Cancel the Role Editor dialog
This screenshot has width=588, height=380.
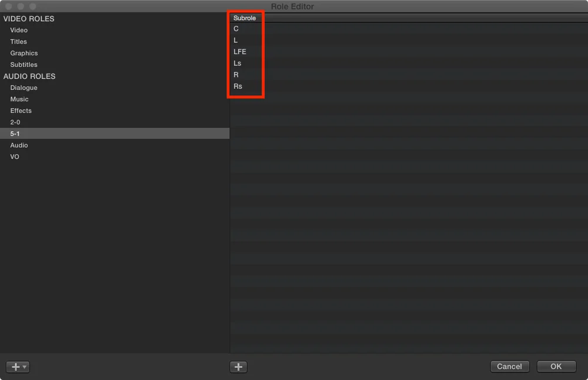click(x=510, y=366)
